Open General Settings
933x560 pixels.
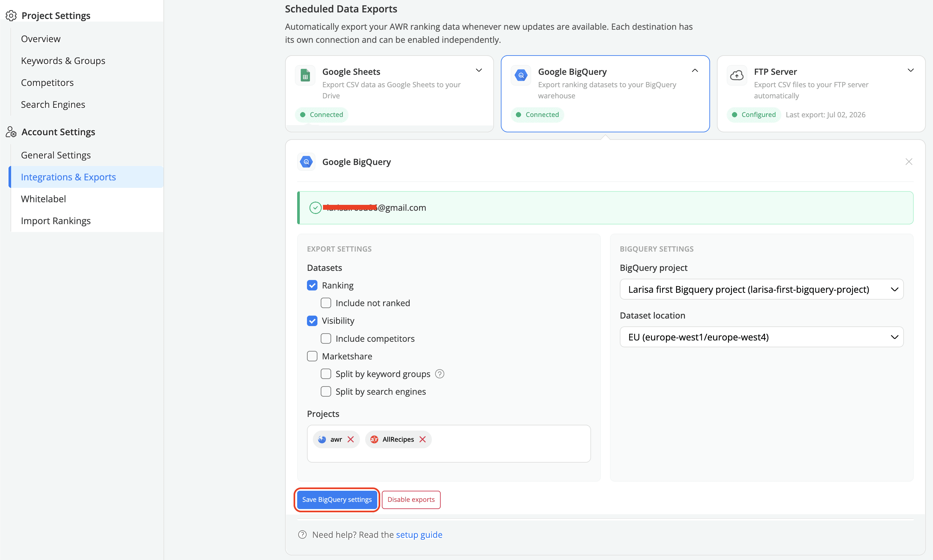pos(56,155)
